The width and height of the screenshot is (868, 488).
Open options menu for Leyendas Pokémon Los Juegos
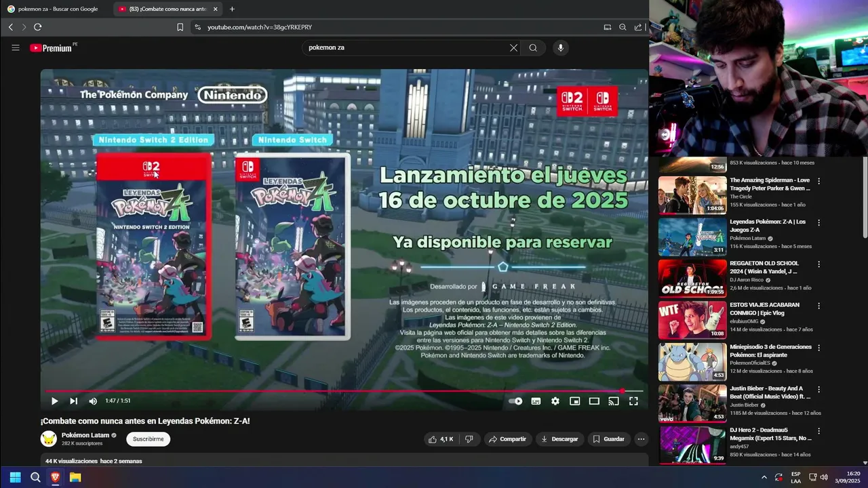(819, 222)
